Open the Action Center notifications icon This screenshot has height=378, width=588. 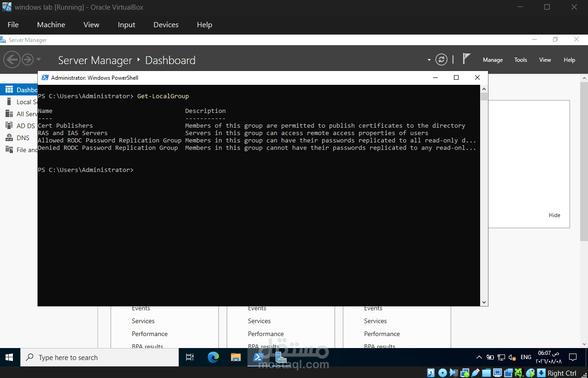pyautogui.click(x=573, y=357)
